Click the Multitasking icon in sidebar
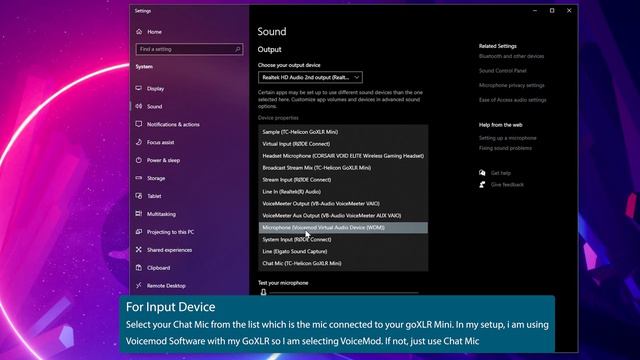This screenshot has width=640, height=360. pyautogui.click(x=139, y=213)
